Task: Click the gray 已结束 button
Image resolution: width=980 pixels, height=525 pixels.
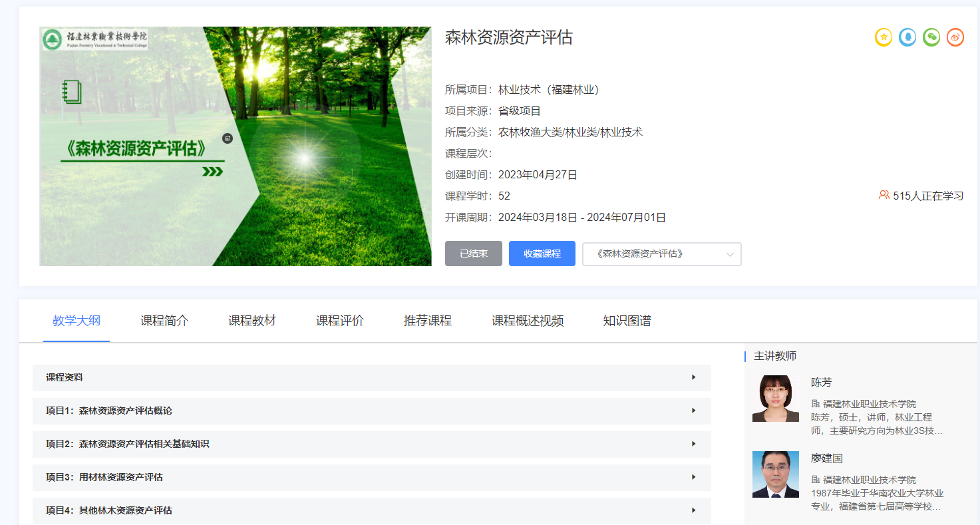Action: (x=474, y=254)
